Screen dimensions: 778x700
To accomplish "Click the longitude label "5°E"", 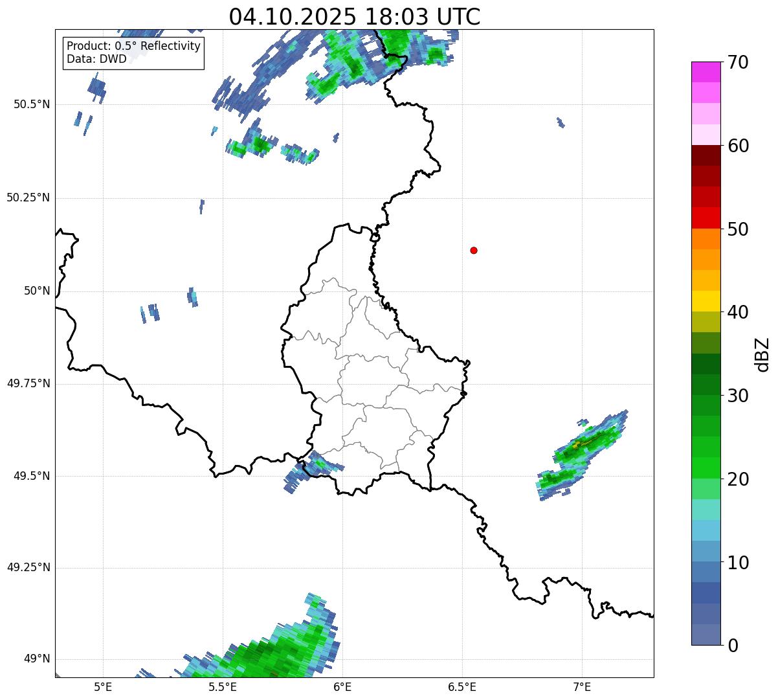I will pyautogui.click(x=103, y=686).
